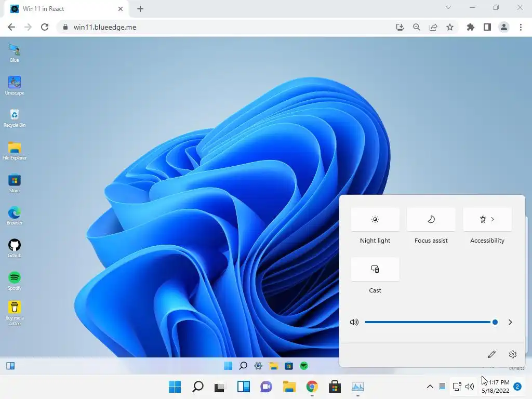Adjust the quick settings volume slider
This screenshot has width=532, height=399.
[x=431, y=322]
